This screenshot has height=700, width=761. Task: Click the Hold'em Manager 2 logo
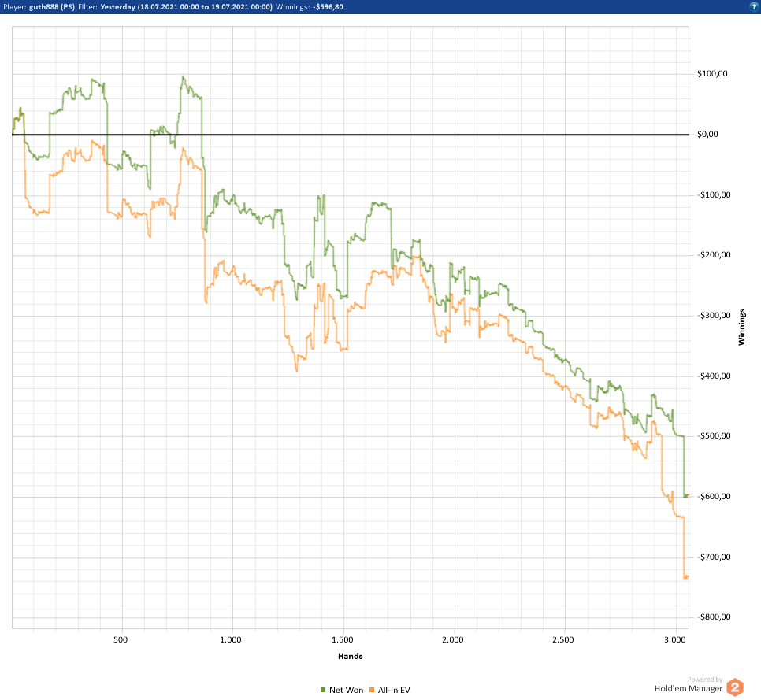734,687
